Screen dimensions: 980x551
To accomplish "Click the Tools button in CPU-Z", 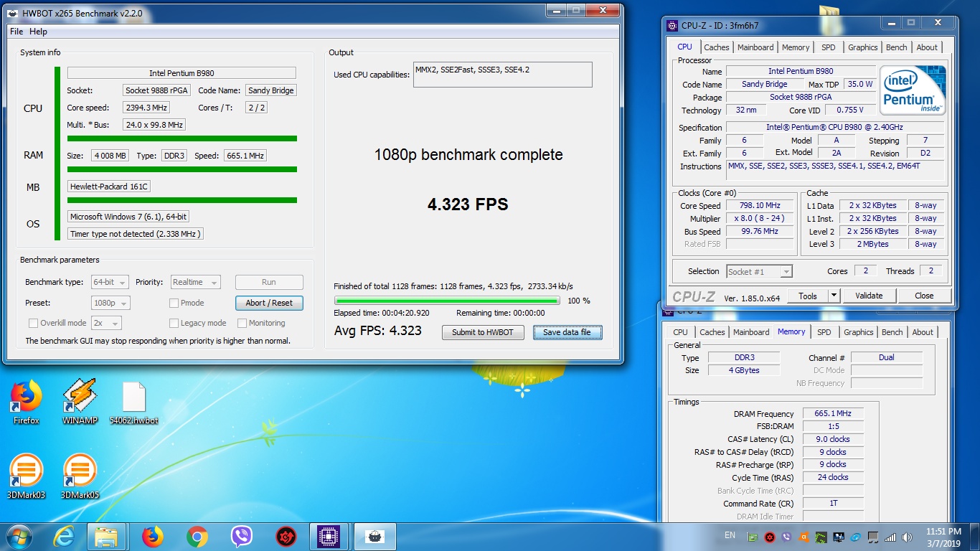I will coord(808,296).
